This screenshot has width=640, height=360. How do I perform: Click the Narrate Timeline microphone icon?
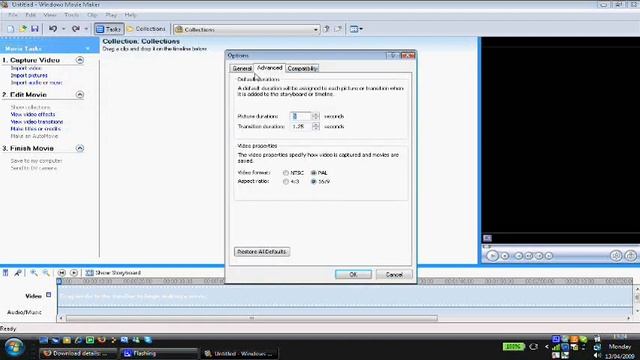pos(18,273)
